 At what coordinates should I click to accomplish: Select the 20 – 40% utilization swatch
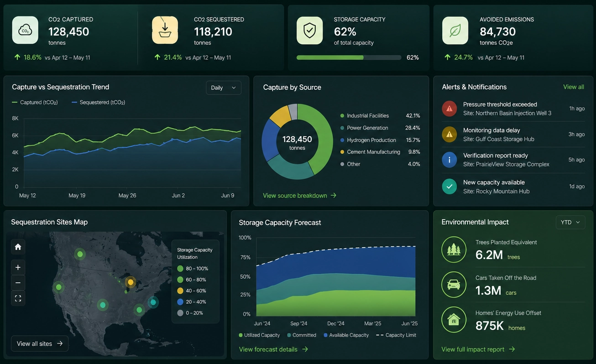[180, 302]
